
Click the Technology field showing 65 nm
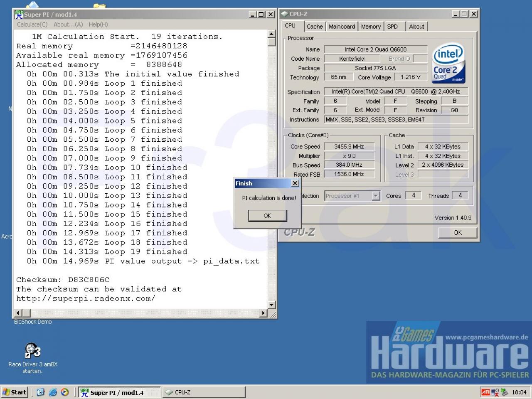point(339,77)
